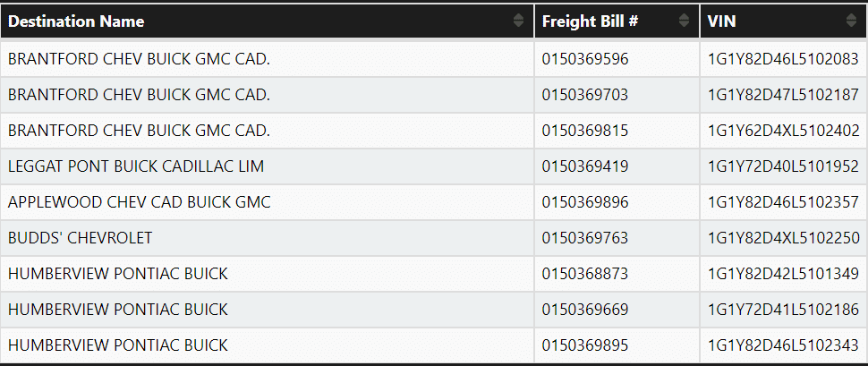The width and height of the screenshot is (868, 366).
Task: Select VIN 1G1Y82D46L5102083 cell
Action: 783,59
